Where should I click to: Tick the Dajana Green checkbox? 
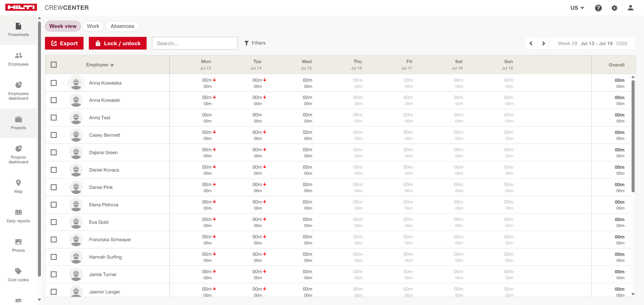tap(54, 152)
